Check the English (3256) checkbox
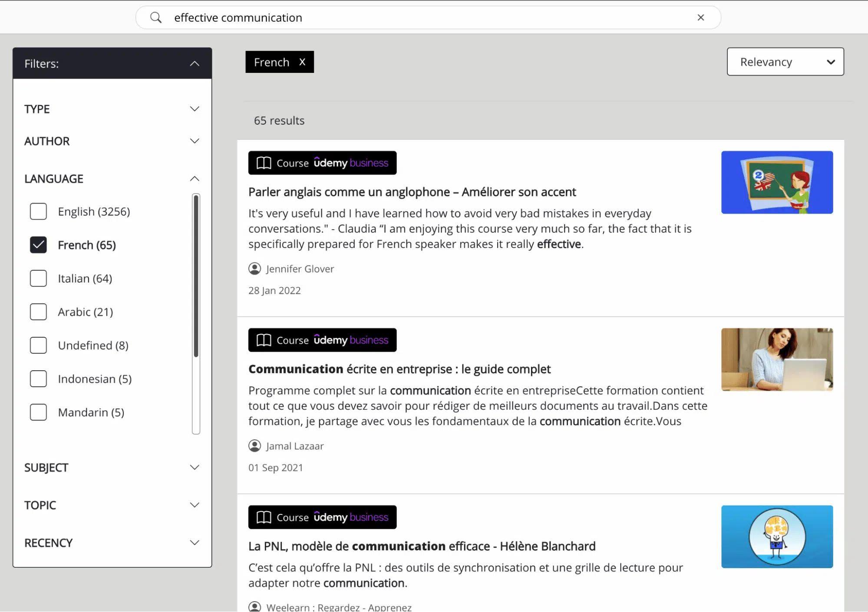The width and height of the screenshot is (868, 612). click(x=38, y=211)
